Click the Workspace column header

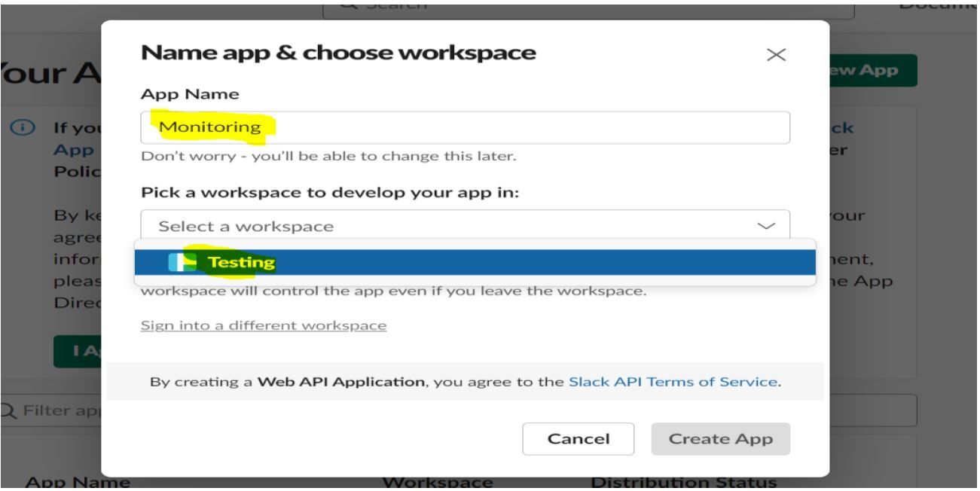[436, 482]
